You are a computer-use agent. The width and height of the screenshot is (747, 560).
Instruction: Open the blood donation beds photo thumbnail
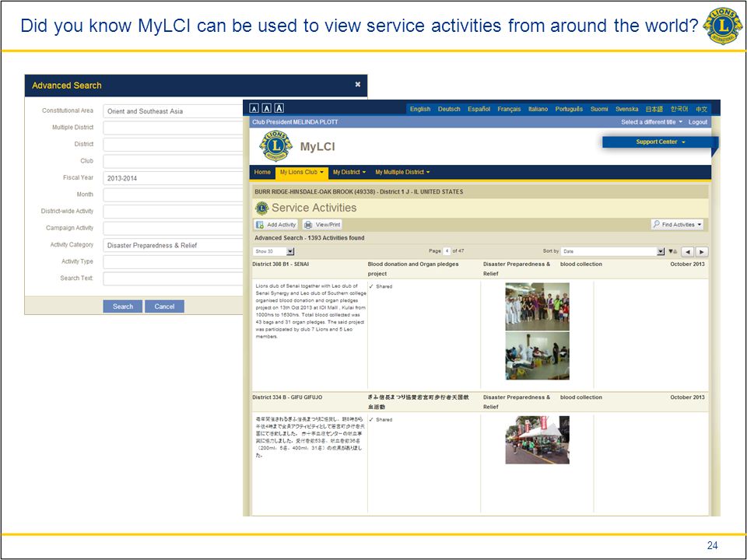coord(537,355)
